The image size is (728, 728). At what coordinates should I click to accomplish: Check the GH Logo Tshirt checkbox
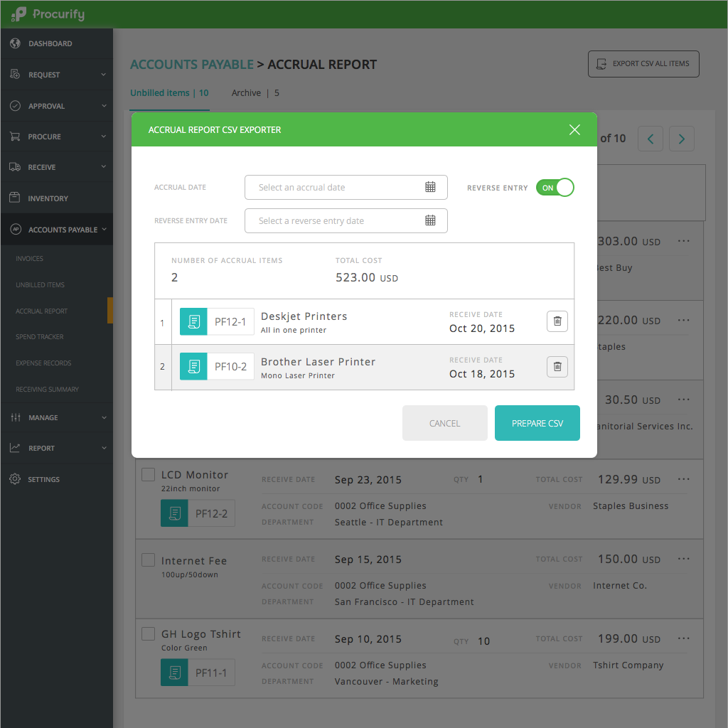(x=148, y=633)
